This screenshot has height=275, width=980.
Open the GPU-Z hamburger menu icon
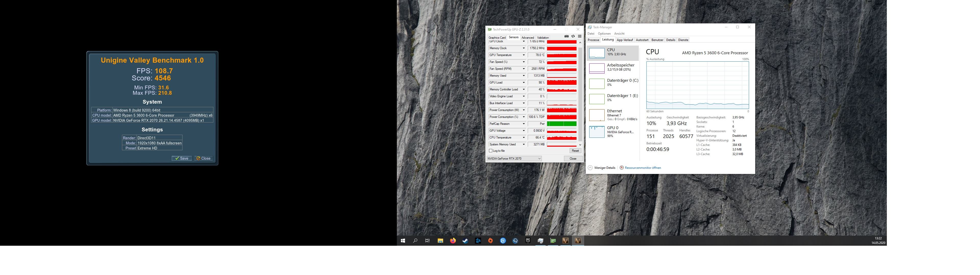click(579, 36)
